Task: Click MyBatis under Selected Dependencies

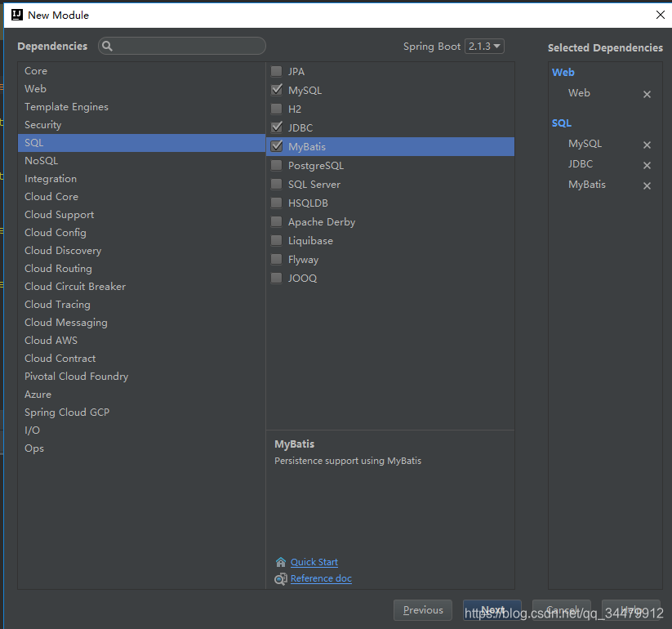Action: (587, 185)
